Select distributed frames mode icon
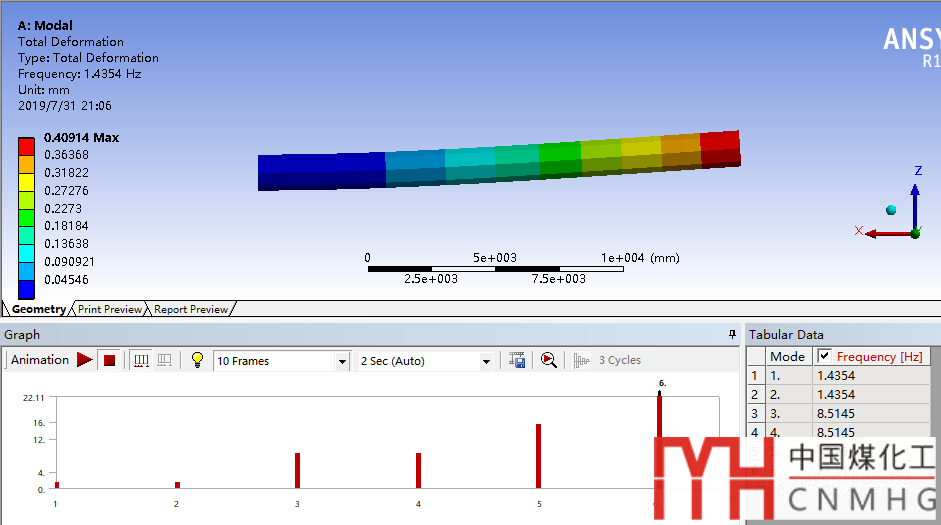The width and height of the screenshot is (941, 525). [x=141, y=360]
